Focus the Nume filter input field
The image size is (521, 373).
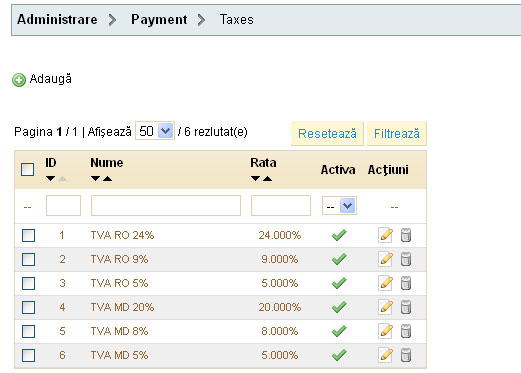pos(166,206)
